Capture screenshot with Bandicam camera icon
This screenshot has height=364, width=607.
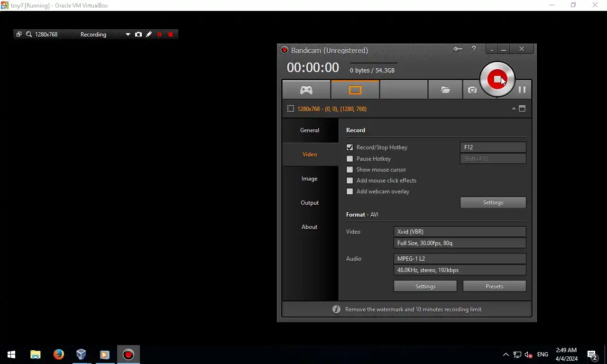(472, 90)
